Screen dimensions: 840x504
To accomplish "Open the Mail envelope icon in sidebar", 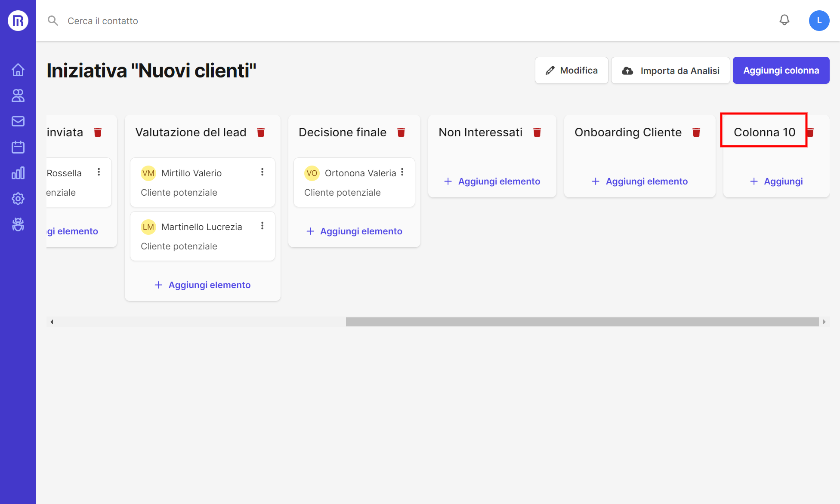I will tap(18, 121).
